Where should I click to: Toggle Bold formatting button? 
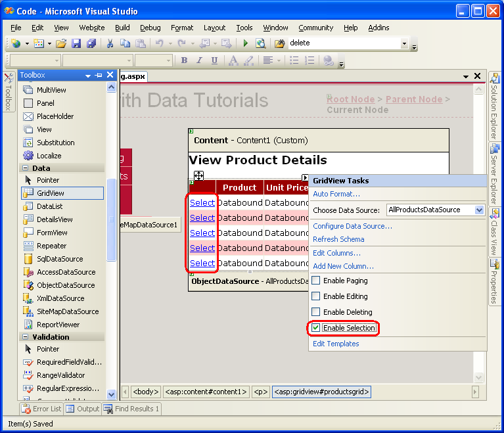pyautogui.click(x=184, y=60)
